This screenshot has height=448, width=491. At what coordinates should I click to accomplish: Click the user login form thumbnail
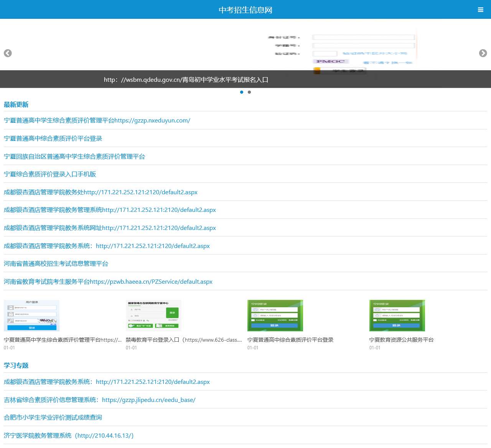click(x=32, y=316)
